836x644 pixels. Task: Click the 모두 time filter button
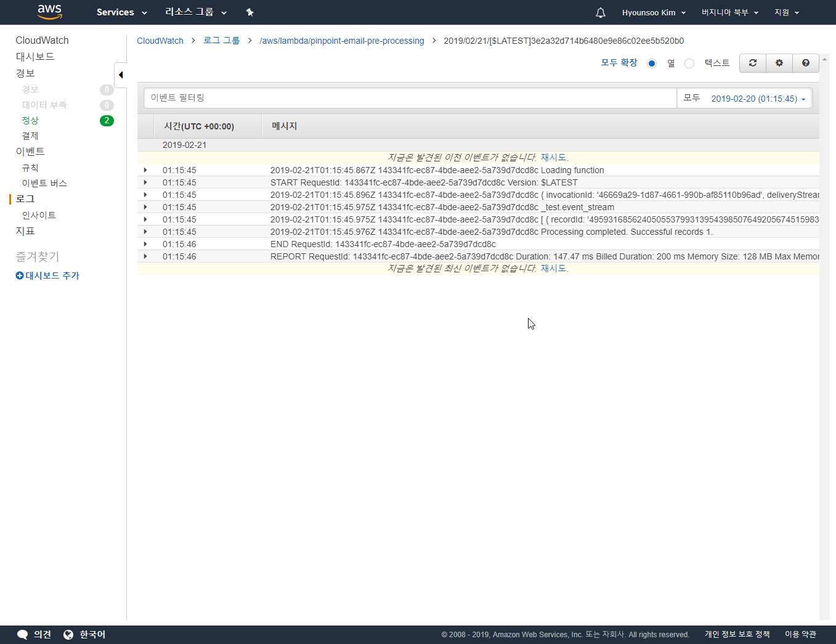click(x=692, y=98)
